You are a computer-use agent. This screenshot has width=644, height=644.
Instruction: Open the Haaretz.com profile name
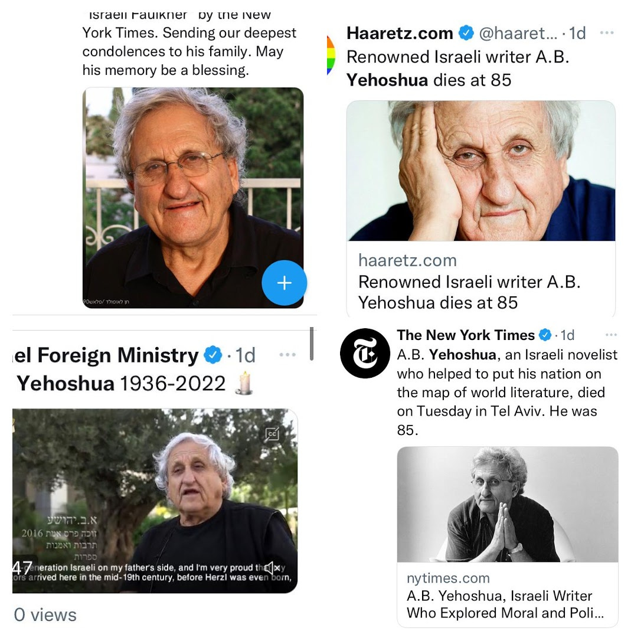(x=400, y=33)
